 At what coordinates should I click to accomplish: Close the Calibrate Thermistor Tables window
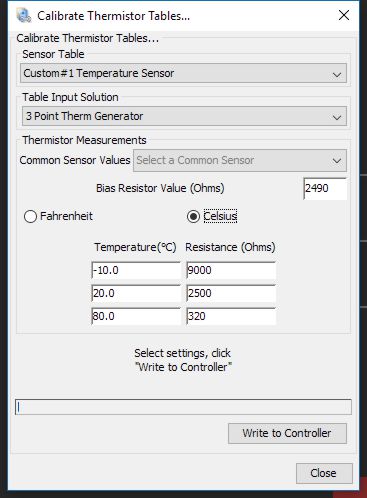[344, 15]
